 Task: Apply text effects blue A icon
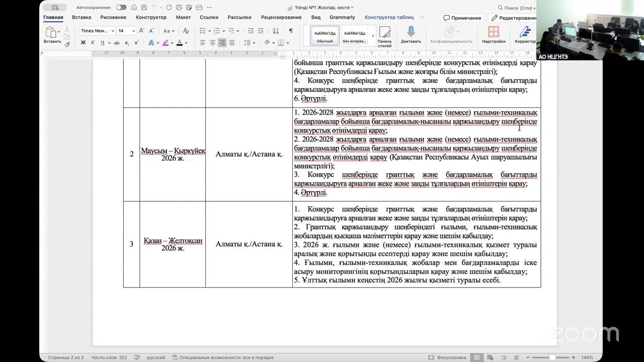150,43
